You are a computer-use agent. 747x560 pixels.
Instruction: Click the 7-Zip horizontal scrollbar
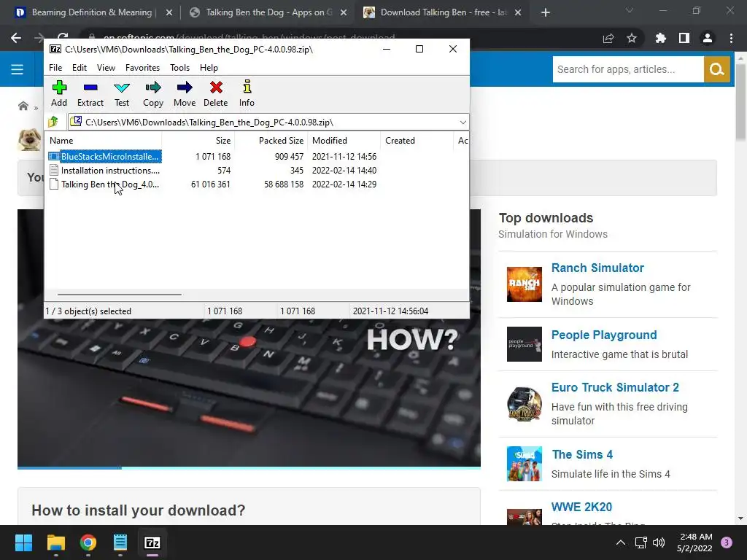[x=119, y=295]
